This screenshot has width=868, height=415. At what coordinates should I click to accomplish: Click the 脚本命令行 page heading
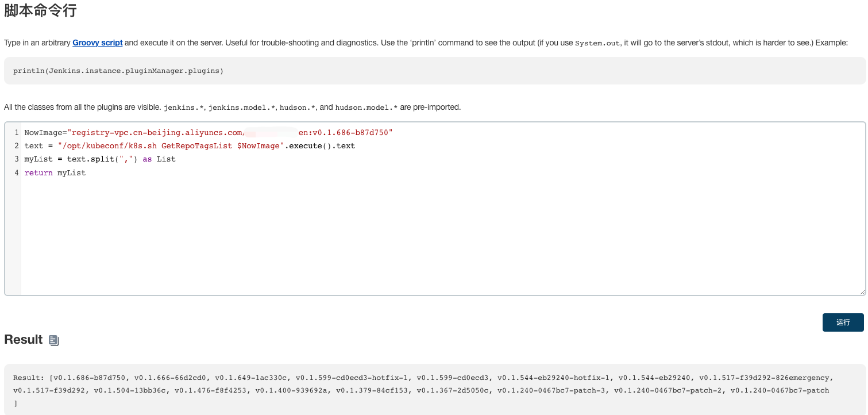click(40, 10)
